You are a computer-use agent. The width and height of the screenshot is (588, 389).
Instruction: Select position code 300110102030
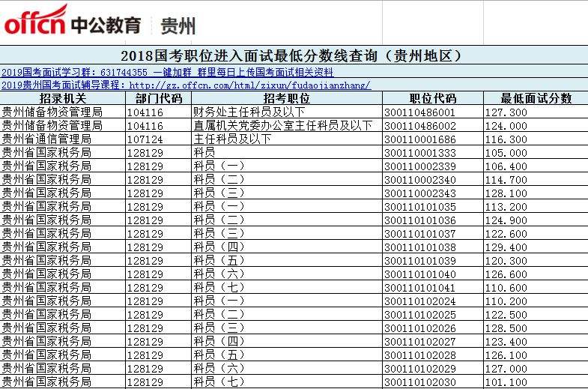click(433, 382)
